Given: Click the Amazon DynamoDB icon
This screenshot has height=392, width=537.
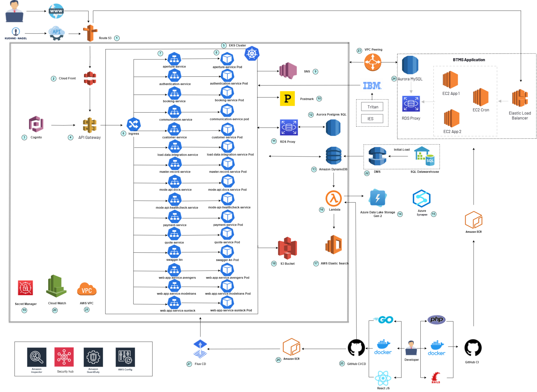Looking at the screenshot, I should click(x=333, y=156).
